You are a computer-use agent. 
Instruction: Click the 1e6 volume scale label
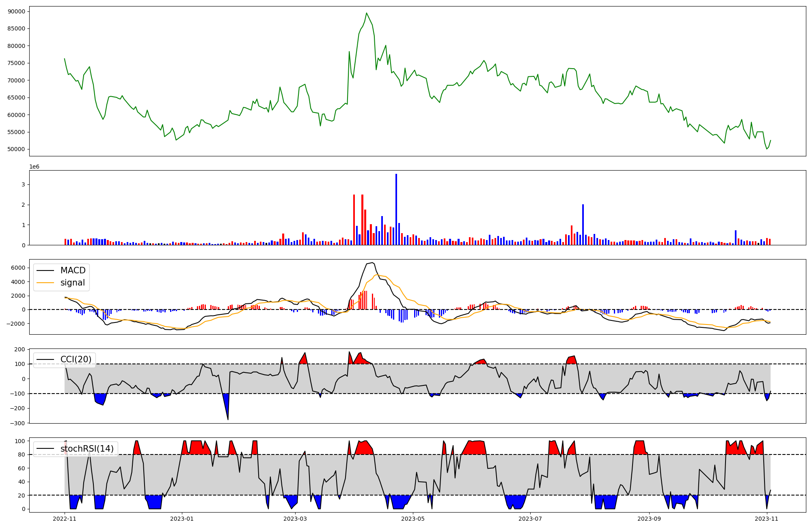coord(34,167)
